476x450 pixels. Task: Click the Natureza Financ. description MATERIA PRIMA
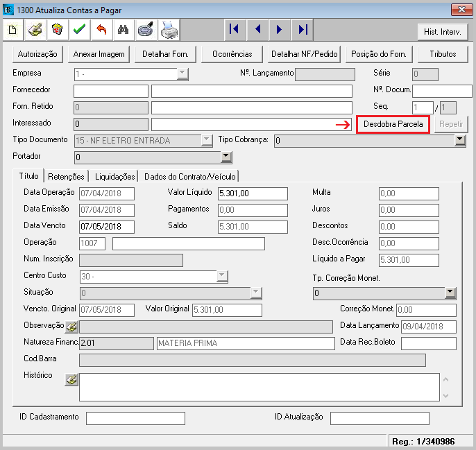[x=246, y=343]
